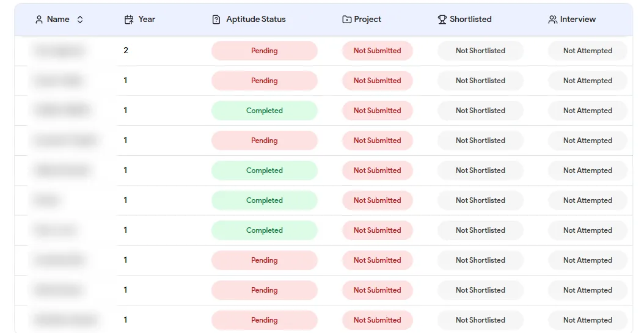The height and width of the screenshot is (333, 644).
Task: Click the person icon beside Name header
Action: click(x=39, y=20)
